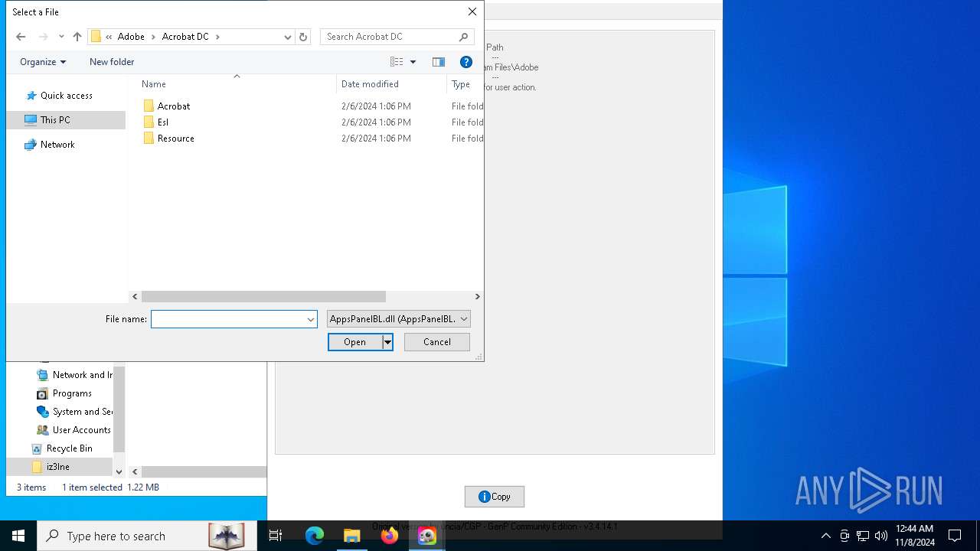The height and width of the screenshot is (551, 980).
Task: Expand the Open button split arrow
Action: pos(387,342)
